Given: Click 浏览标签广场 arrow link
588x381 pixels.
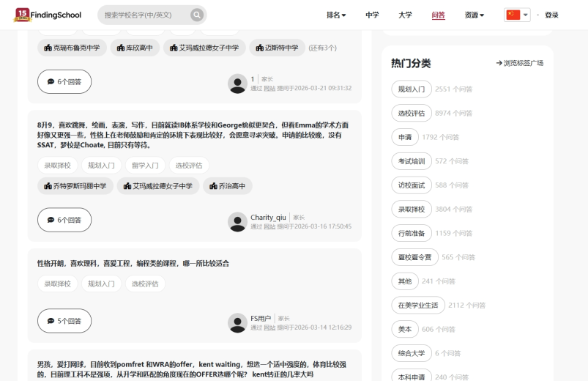Looking at the screenshot, I should [520, 63].
